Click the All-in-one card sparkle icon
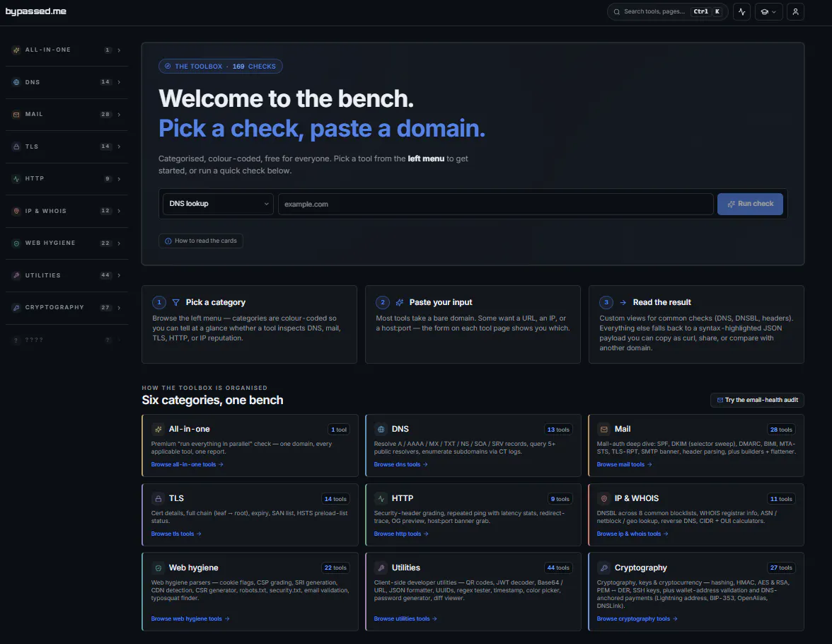 tap(158, 430)
